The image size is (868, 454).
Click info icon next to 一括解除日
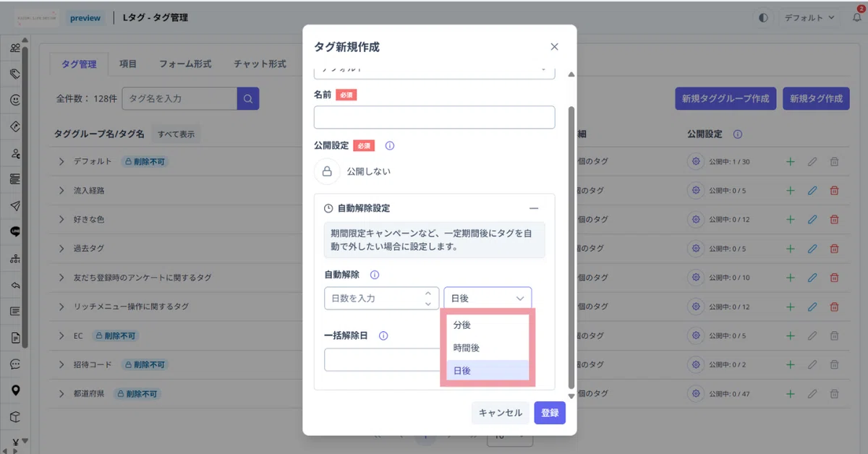click(383, 335)
